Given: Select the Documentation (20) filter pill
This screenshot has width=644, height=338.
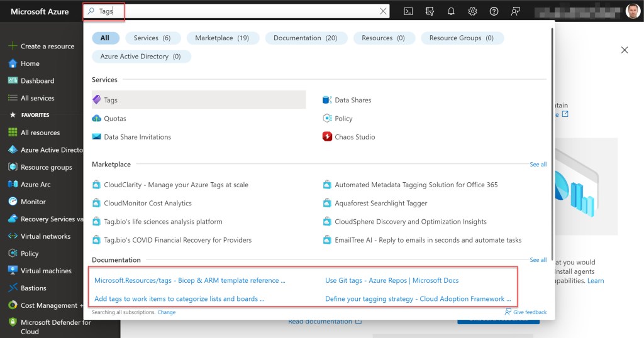Looking at the screenshot, I should 306,38.
